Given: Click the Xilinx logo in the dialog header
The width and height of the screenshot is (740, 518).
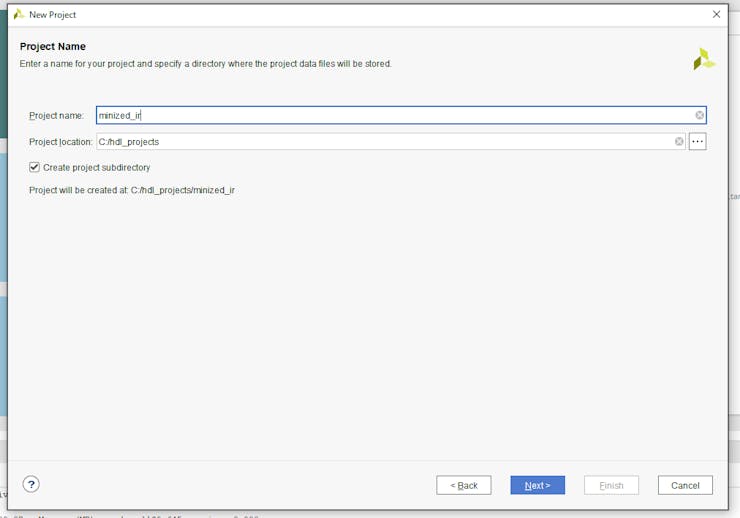Looking at the screenshot, I should click(x=703, y=59).
